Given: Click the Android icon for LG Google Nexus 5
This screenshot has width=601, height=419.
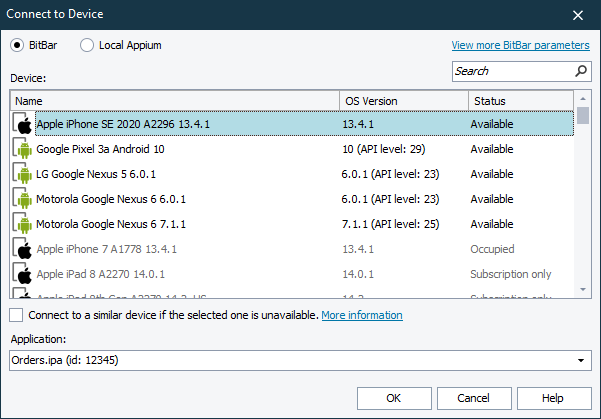Looking at the screenshot, I should 23,174.
